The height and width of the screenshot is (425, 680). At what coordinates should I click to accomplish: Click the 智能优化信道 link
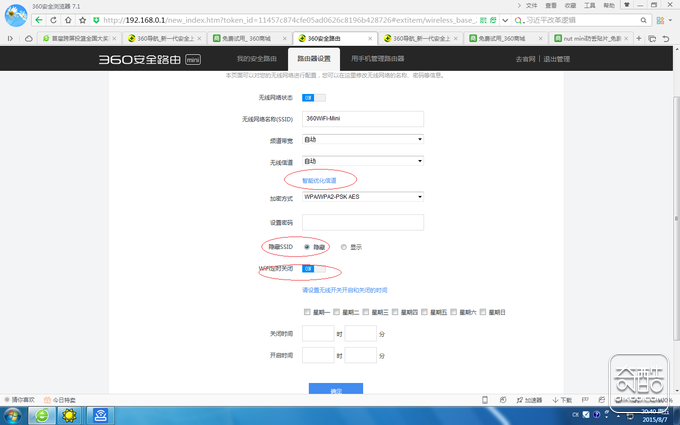point(319,180)
